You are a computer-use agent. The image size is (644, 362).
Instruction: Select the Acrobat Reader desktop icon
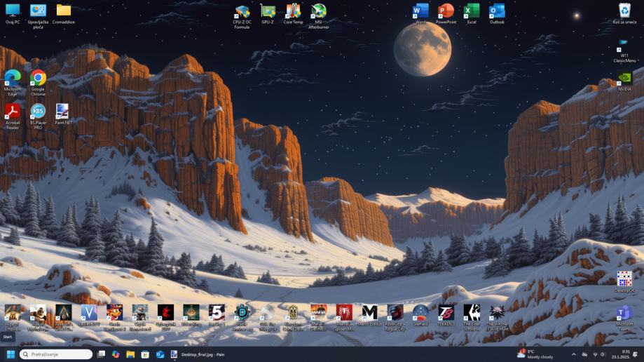click(x=13, y=116)
